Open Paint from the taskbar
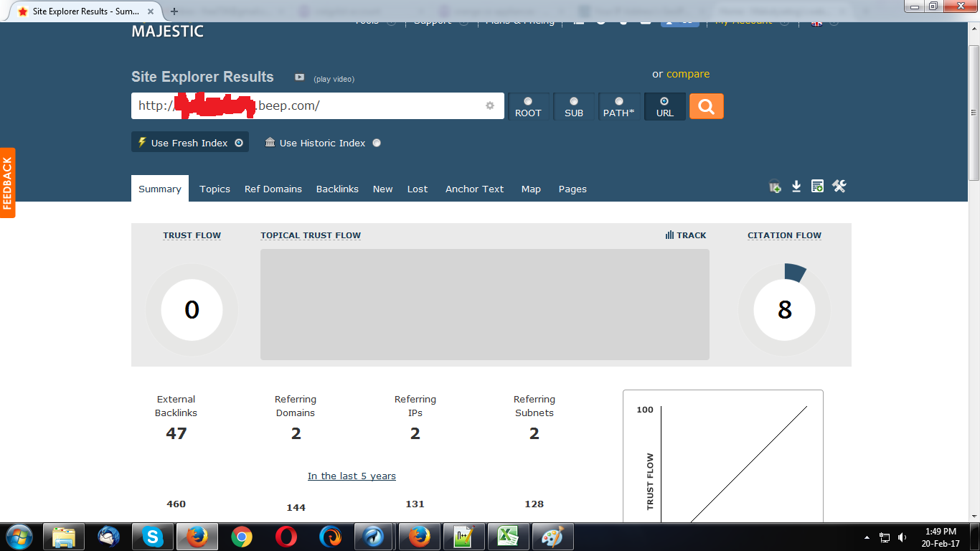Image resolution: width=980 pixels, height=551 pixels. [x=552, y=537]
